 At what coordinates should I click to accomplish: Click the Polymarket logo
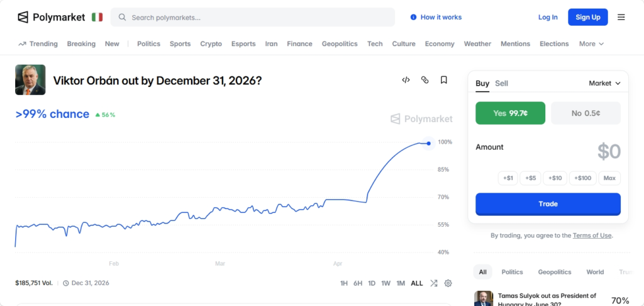coord(52,17)
